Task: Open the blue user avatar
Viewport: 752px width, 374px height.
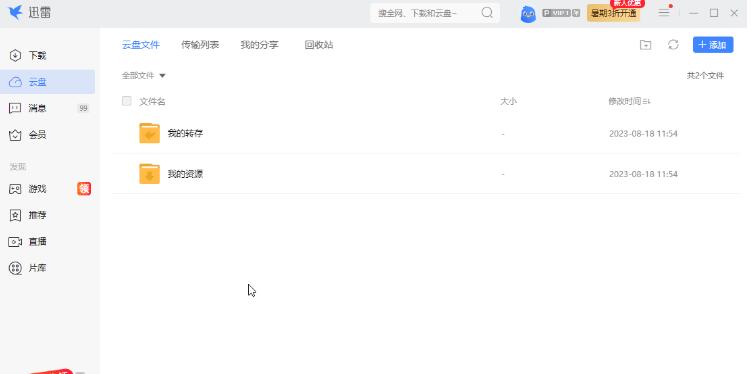Action: pos(528,14)
